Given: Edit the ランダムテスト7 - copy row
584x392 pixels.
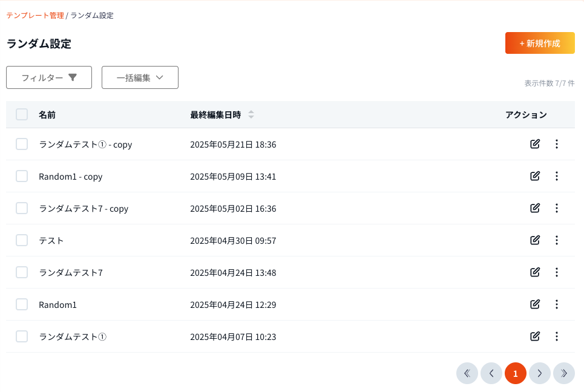Looking at the screenshot, I should [x=534, y=208].
